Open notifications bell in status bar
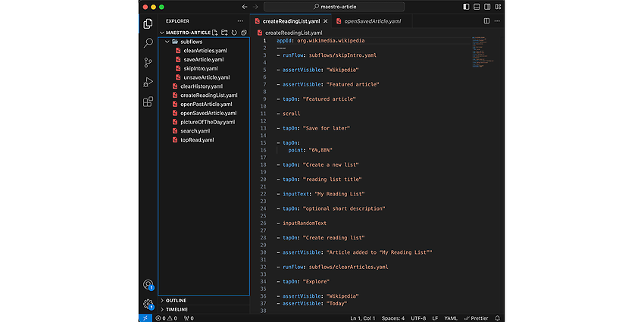The height and width of the screenshot is (322, 644). tap(497, 318)
